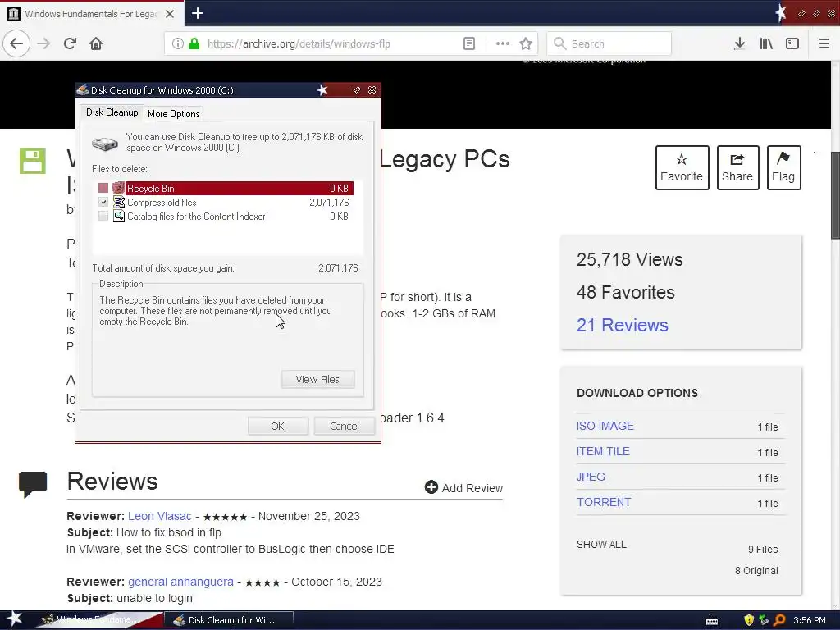Click the '48 Favorites' text
The image size is (840, 630).
pos(626,292)
